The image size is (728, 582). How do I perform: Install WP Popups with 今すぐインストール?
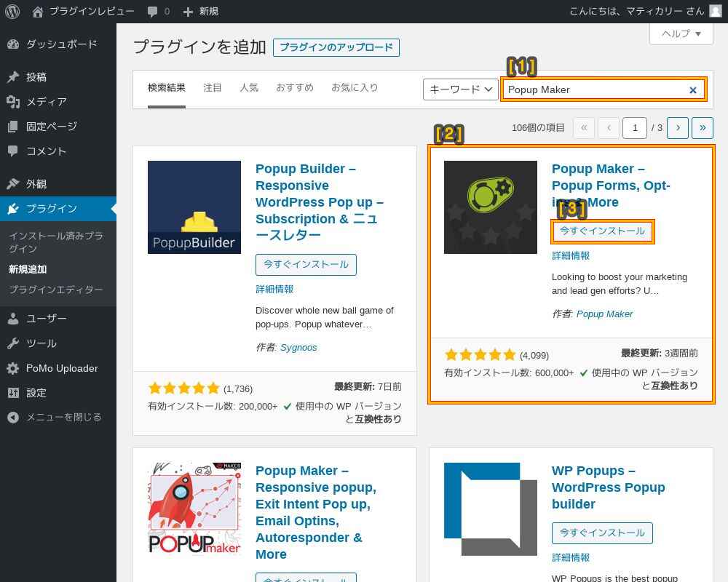[602, 533]
